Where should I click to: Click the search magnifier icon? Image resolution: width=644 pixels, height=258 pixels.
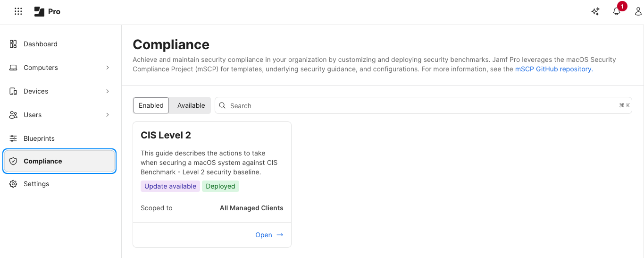pyautogui.click(x=222, y=105)
